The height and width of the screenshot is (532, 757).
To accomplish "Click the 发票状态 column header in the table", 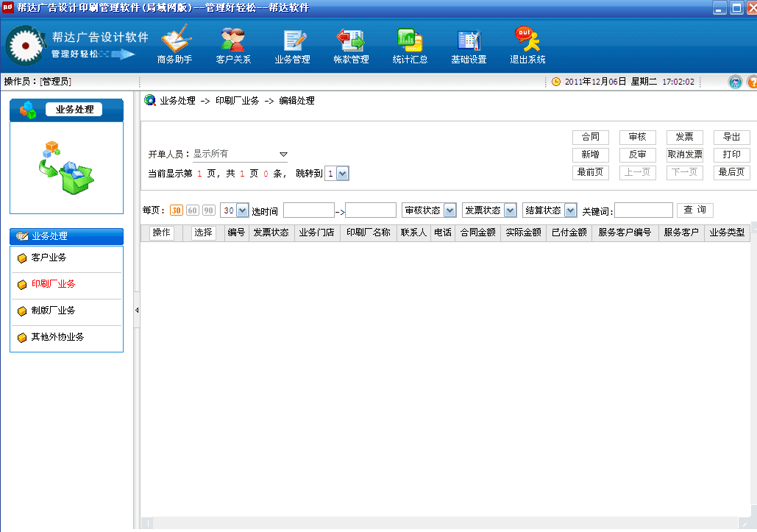I will 271,233.
